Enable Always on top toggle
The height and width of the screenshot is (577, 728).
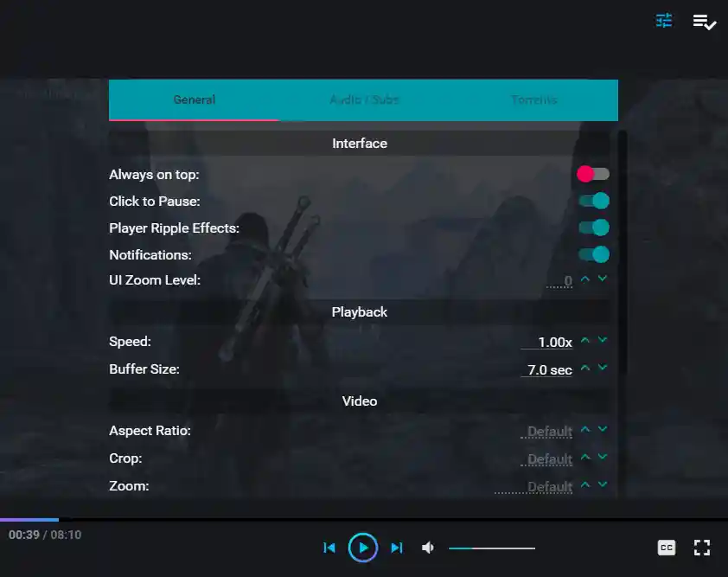(x=593, y=174)
